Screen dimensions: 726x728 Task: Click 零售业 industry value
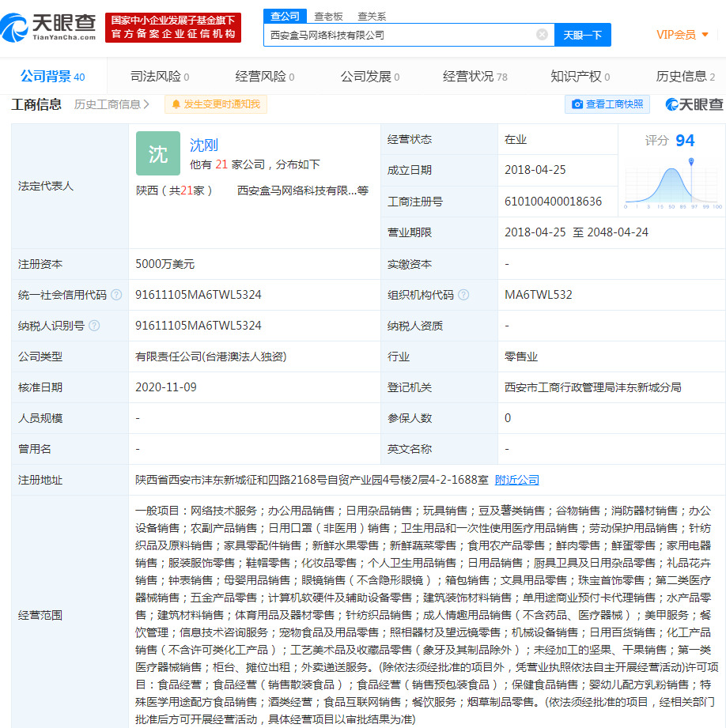pyautogui.click(x=521, y=356)
